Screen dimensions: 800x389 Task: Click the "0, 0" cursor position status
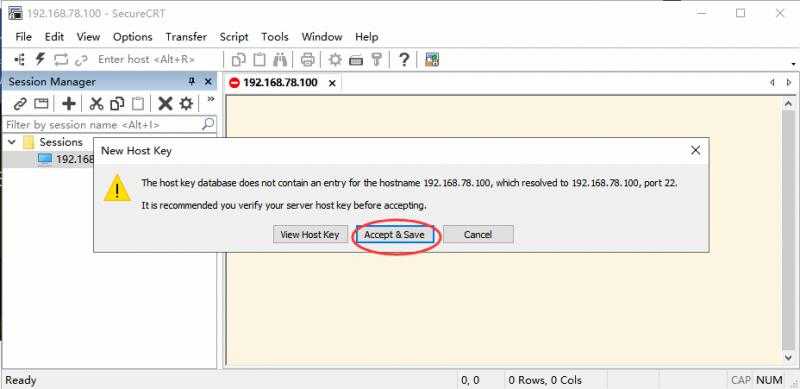pyautogui.click(x=470, y=380)
